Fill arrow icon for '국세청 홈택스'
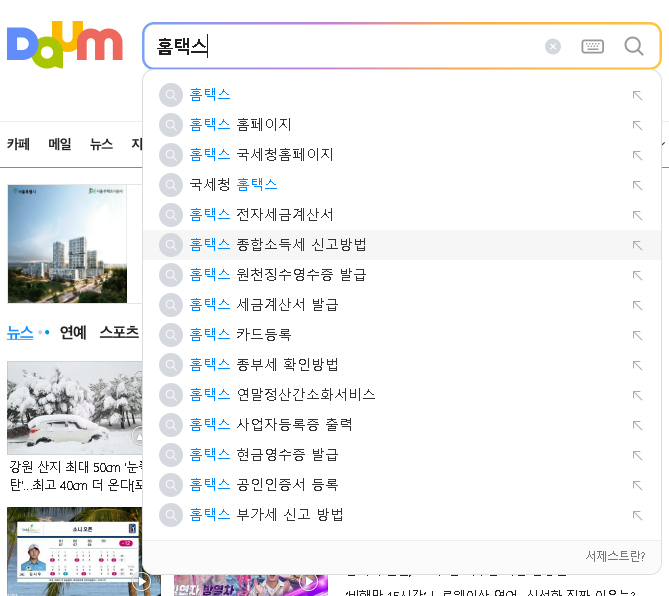The width and height of the screenshot is (669, 596). coord(637,186)
